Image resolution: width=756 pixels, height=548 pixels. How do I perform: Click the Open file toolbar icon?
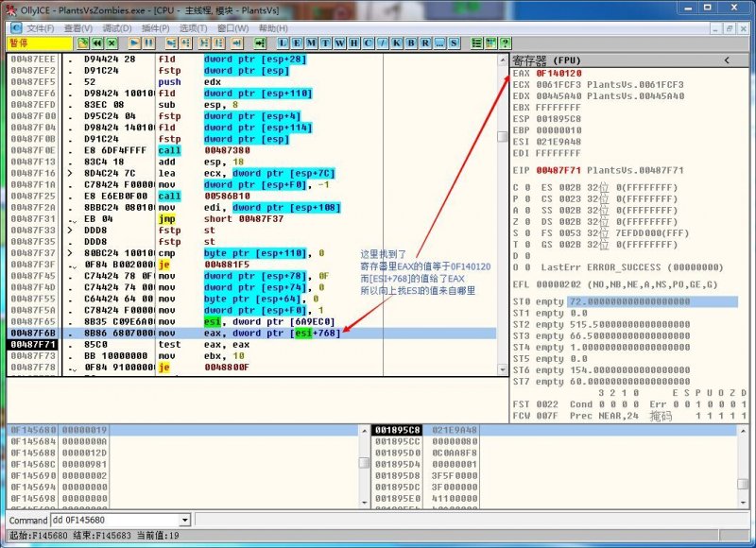(83, 43)
